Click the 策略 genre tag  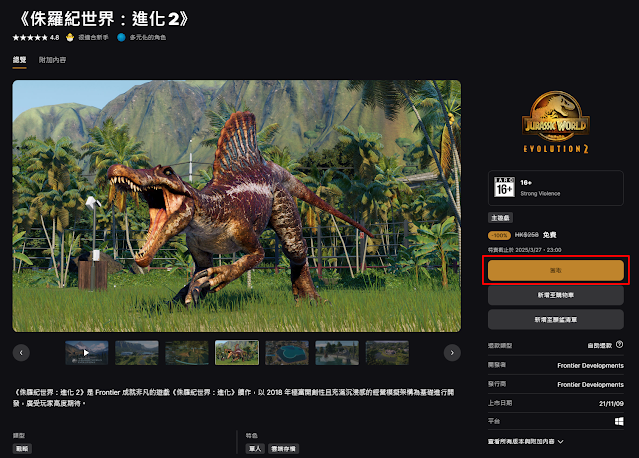point(22,449)
